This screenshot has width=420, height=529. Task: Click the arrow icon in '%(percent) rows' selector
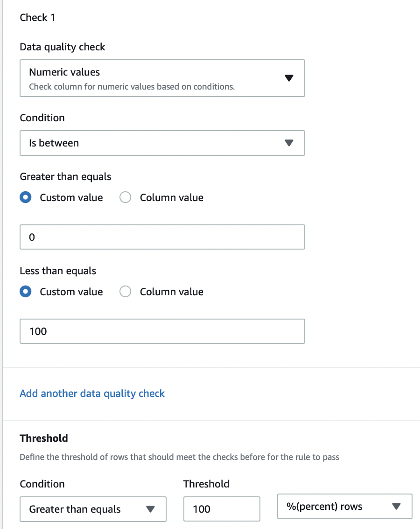396,506
